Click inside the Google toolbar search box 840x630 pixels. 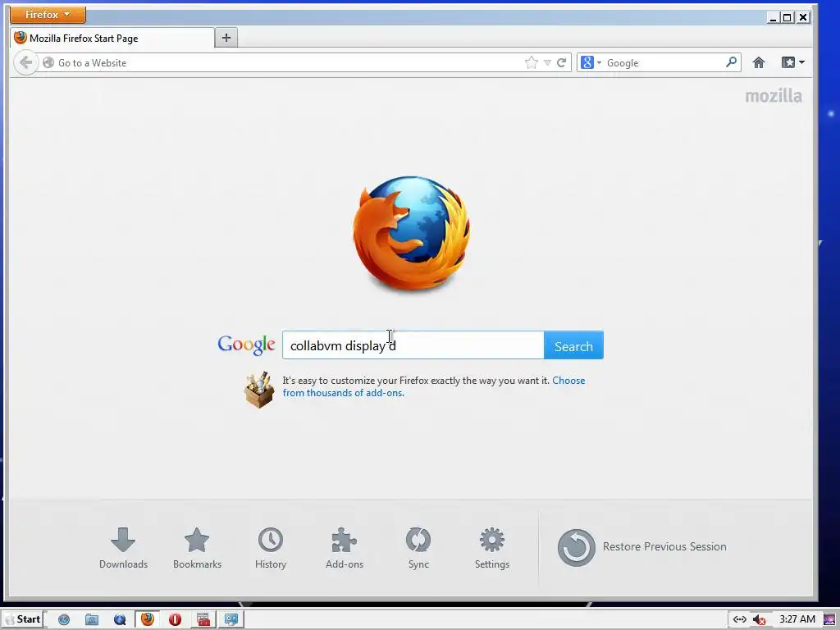point(664,62)
